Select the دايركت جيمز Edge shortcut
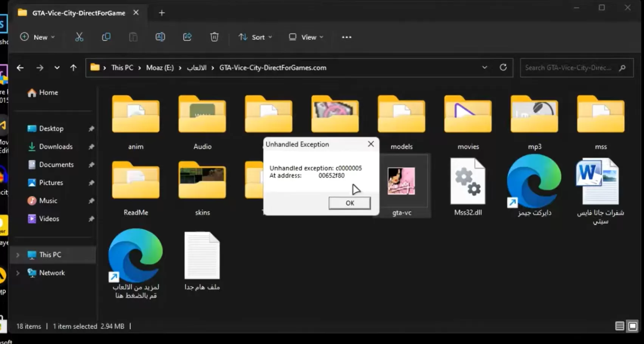Image resolution: width=644 pixels, height=344 pixels. [x=534, y=186]
